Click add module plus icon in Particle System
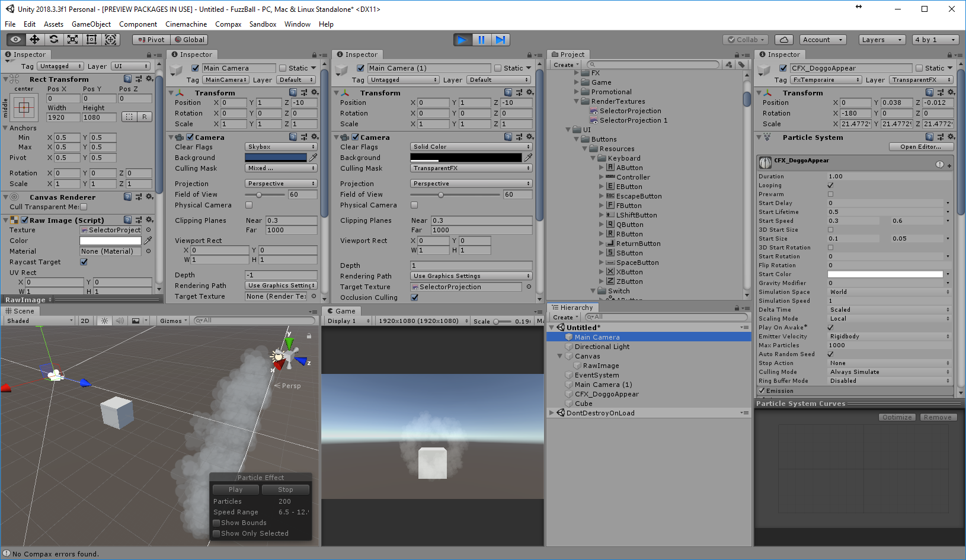 pos(949,165)
